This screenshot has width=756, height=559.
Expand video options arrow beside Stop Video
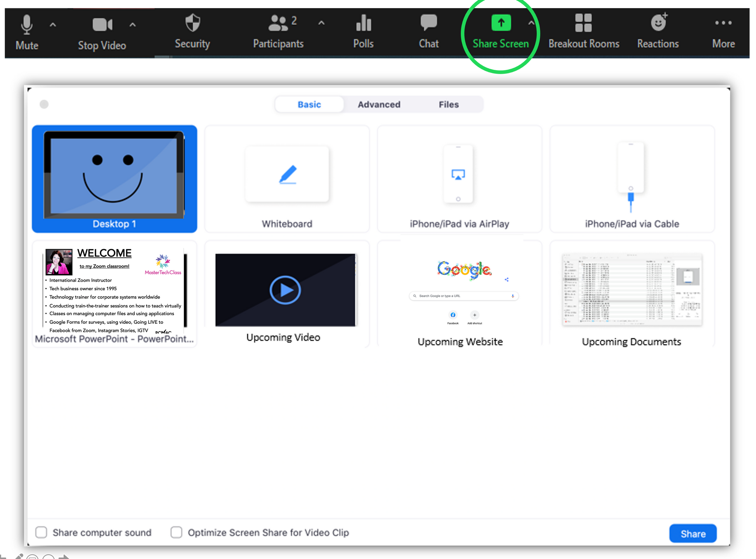[133, 25]
